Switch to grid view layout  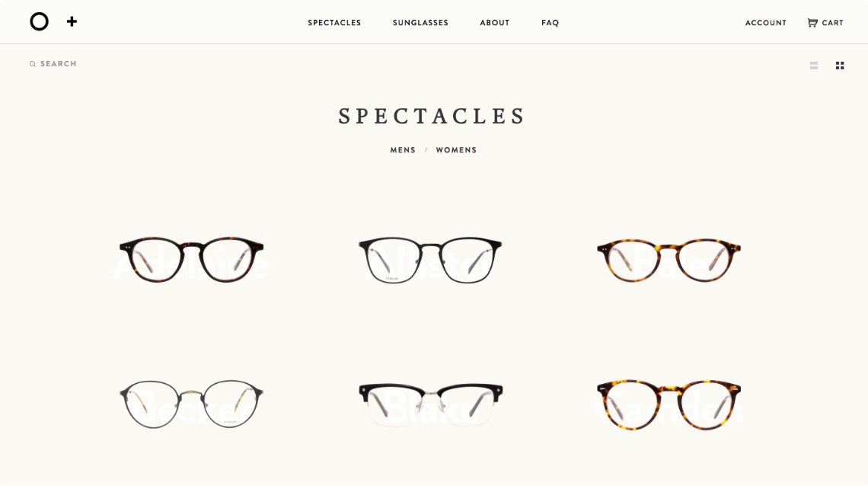840,66
